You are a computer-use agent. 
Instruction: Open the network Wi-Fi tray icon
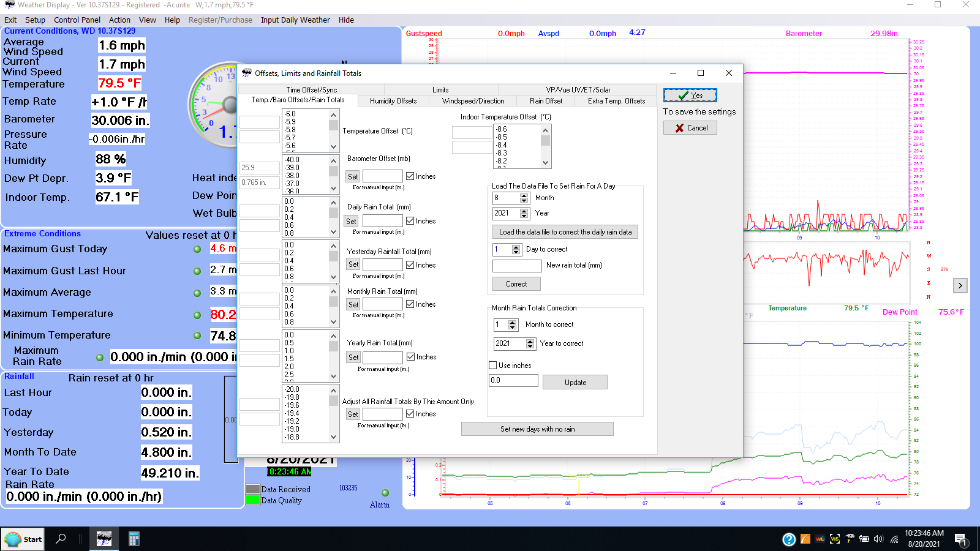894,539
